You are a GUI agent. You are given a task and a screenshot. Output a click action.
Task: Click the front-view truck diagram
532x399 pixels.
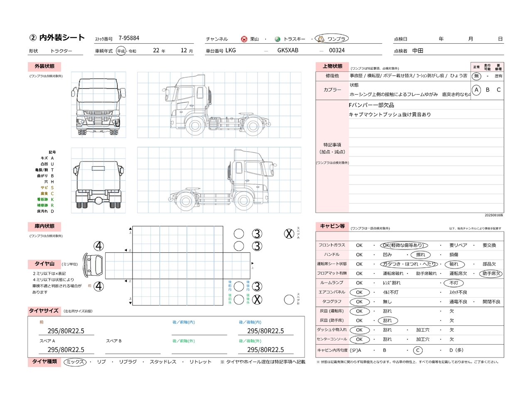pos(99,105)
